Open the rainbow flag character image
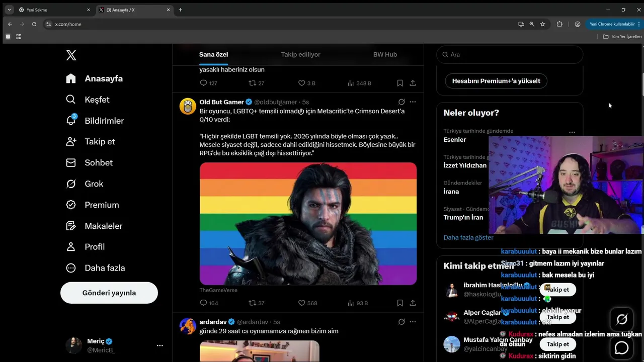This screenshot has height=362, width=644. click(x=308, y=223)
